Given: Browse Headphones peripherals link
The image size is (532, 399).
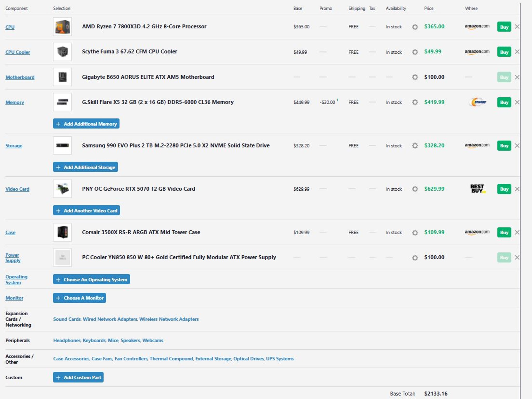Looking at the screenshot, I should point(67,340).
